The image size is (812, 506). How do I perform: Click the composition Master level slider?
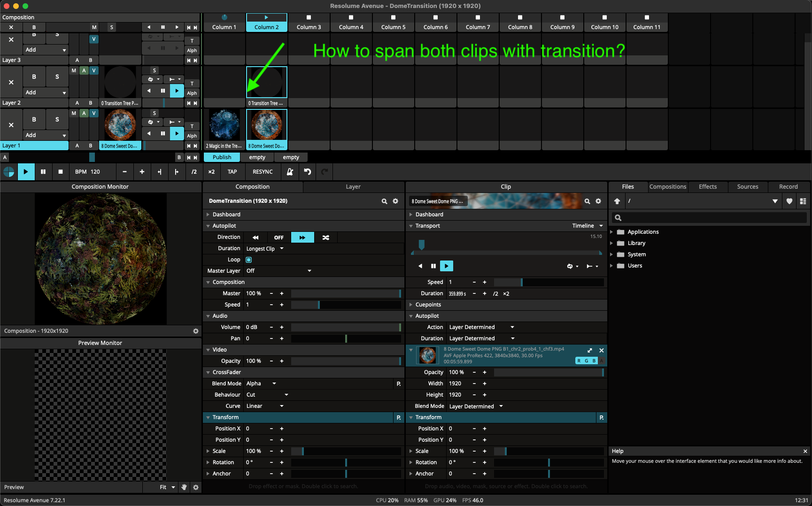point(345,293)
